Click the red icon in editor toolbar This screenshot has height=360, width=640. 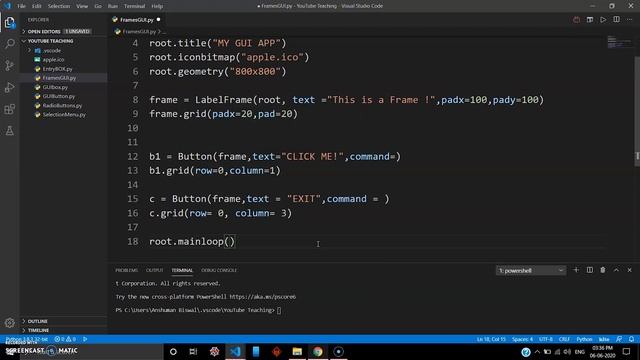576,20
